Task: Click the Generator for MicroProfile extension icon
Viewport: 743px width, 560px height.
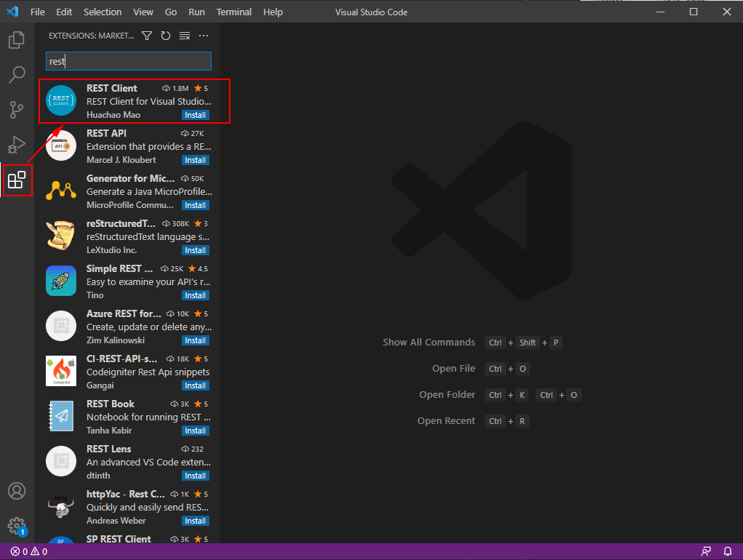Action: (61, 191)
